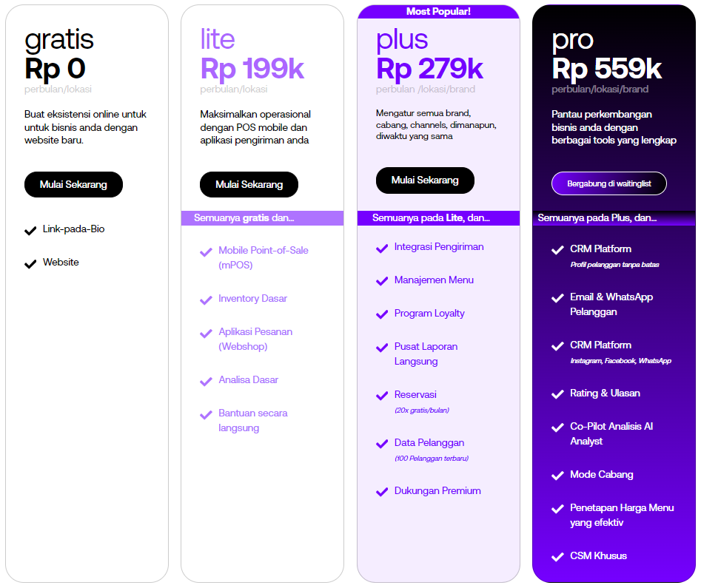This screenshot has width=701, height=588.
Task: Click Mulai Sekarang in the plus plan
Action: point(425,180)
